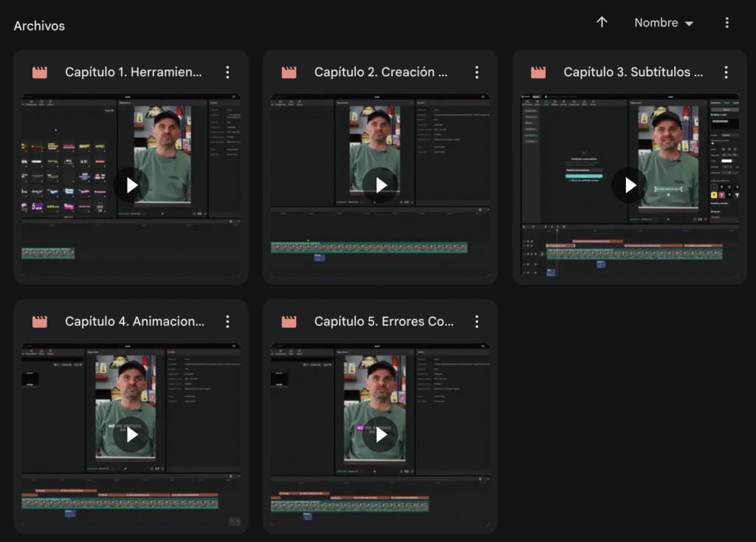756x542 pixels.
Task: Click the Capítulo 4 file title
Action: pyautogui.click(x=134, y=322)
